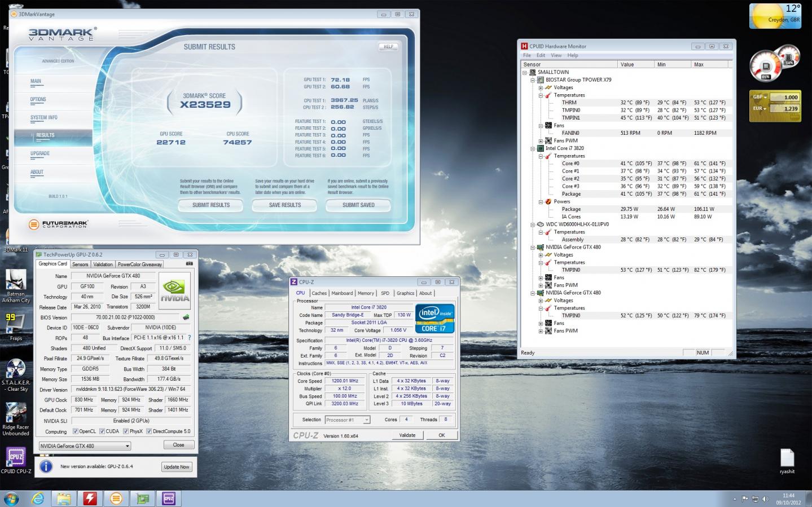Click the Bus Interface question mark icon
812x507 pixels.
tap(189, 338)
